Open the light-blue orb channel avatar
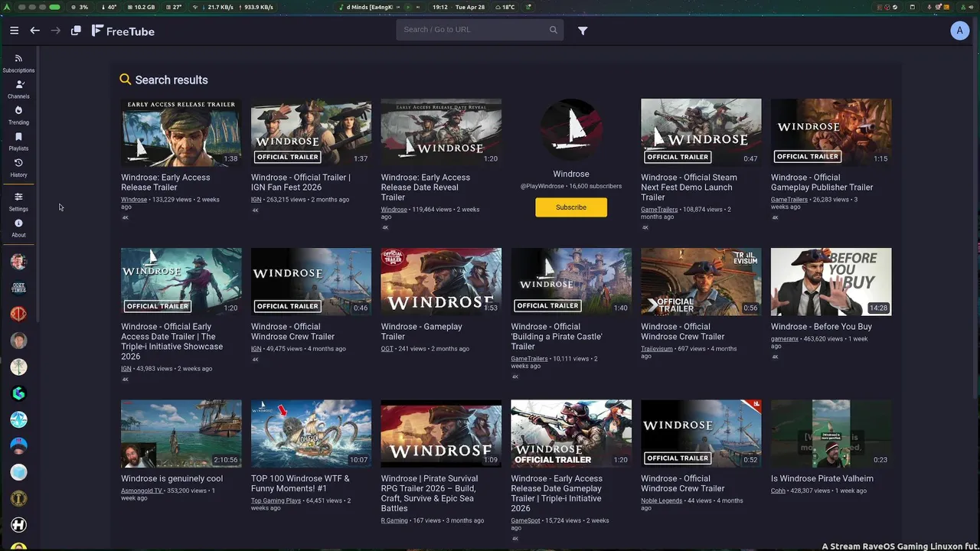Screen dimensions: 980x551 [x=18, y=472]
